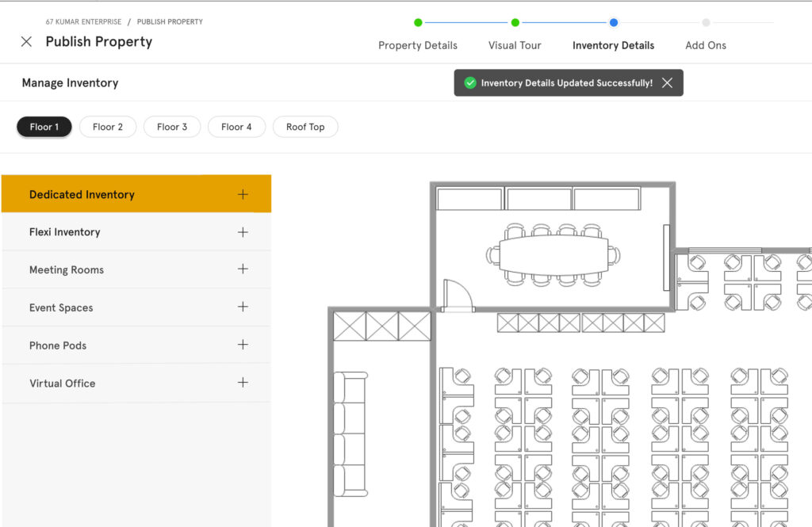Click the green success checkmark icon in toast
This screenshot has height=527, width=812.
[x=469, y=83]
